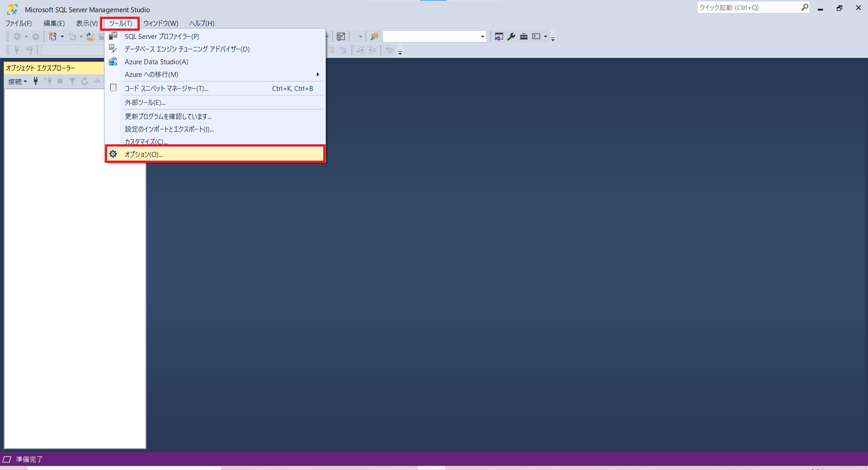Click the Disconnect icon in Object Explorer
This screenshot has width=868, height=470.
[x=48, y=81]
